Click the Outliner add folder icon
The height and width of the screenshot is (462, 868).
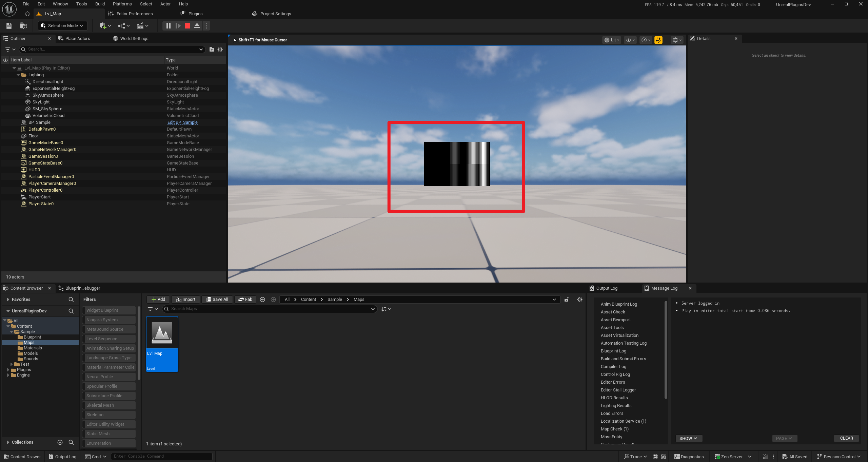coord(212,50)
